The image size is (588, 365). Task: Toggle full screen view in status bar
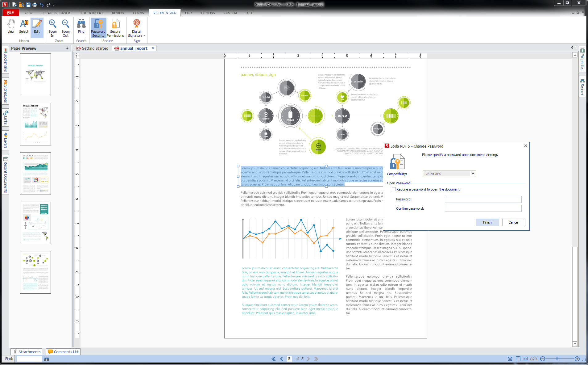pos(510,359)
